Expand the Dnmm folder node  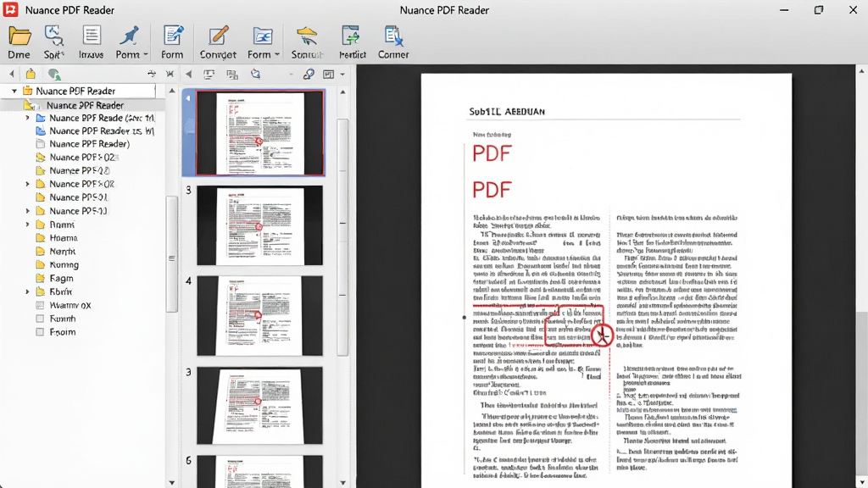(28, 225)
